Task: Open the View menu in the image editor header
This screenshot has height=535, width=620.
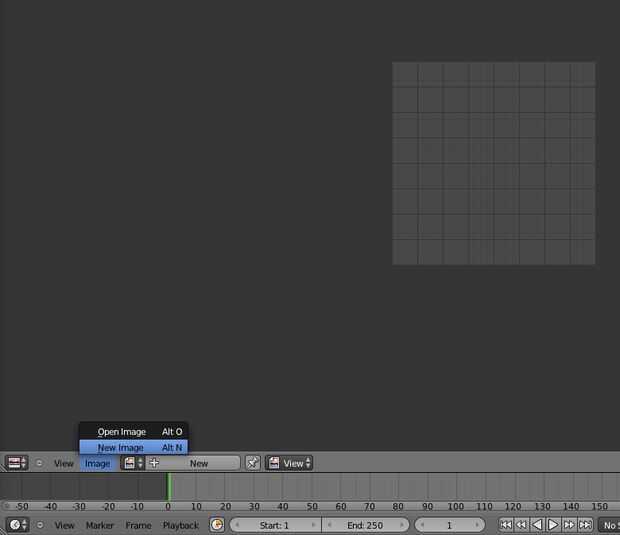Action: coord(64,463)
